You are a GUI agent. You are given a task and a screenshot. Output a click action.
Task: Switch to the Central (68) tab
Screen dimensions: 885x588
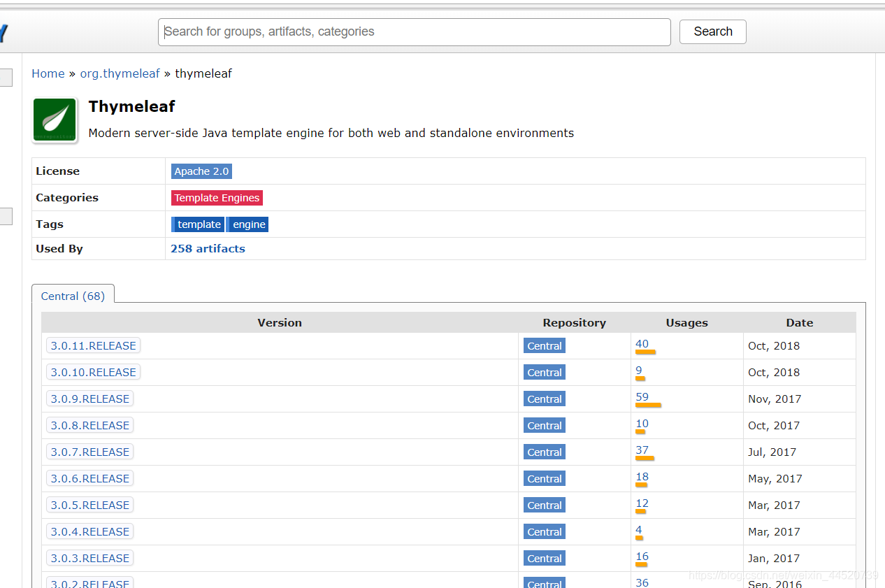coord(73,296)
